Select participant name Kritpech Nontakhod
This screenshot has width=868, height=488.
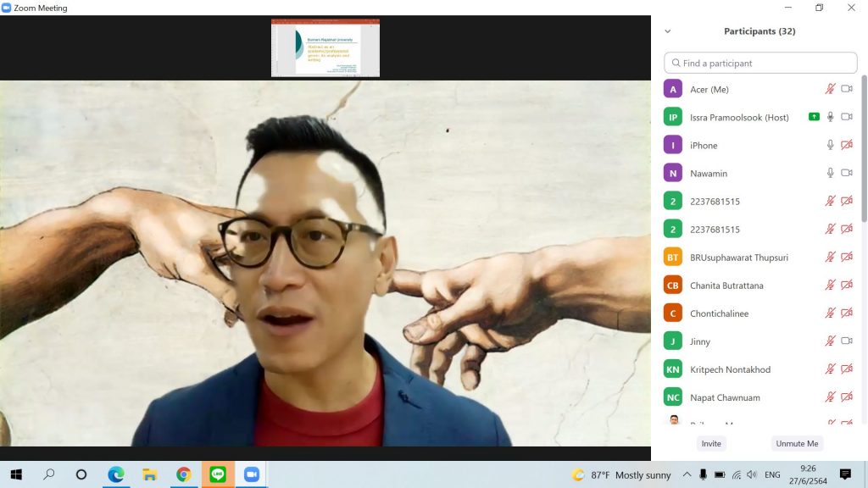pyautogui.click(x=730, y=369)
